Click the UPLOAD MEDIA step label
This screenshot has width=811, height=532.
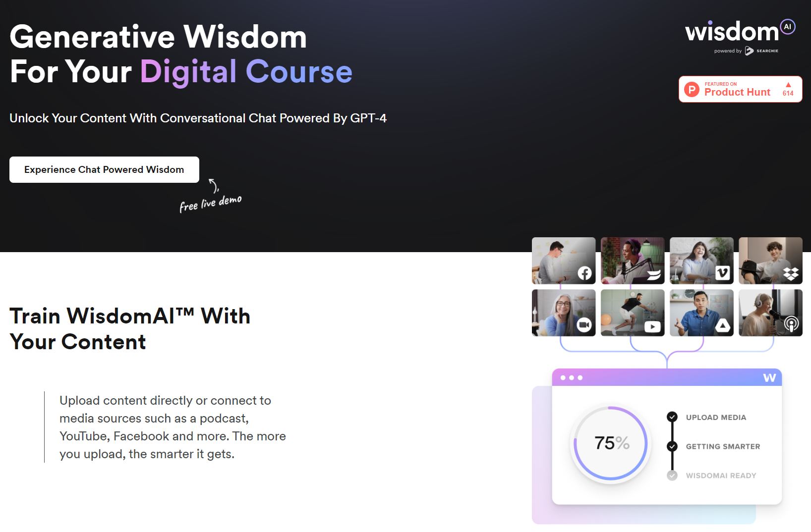click(x=716, y=417)
